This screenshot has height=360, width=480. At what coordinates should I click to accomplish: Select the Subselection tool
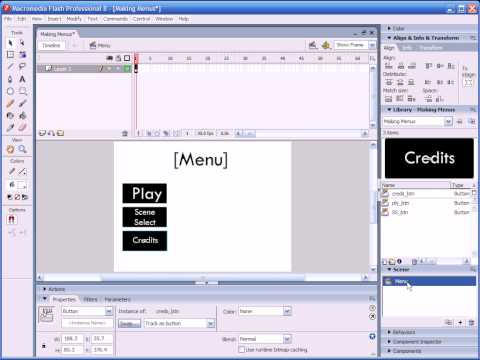tap(22, 43)
